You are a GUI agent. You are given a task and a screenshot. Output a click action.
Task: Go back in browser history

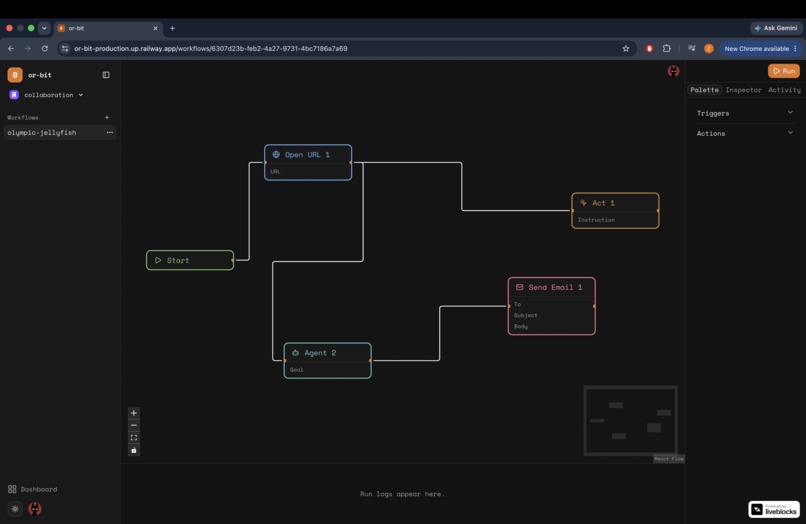(x=11, y=48)
